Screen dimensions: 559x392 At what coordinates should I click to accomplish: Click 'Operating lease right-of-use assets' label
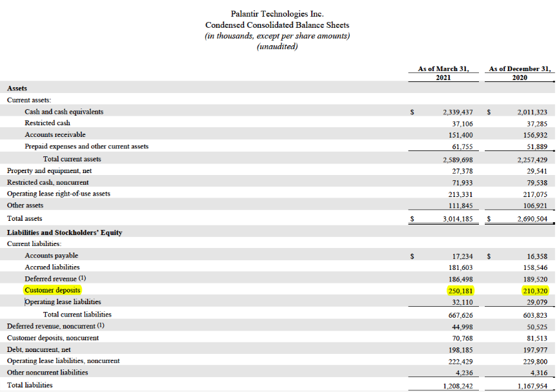[59, 194]
